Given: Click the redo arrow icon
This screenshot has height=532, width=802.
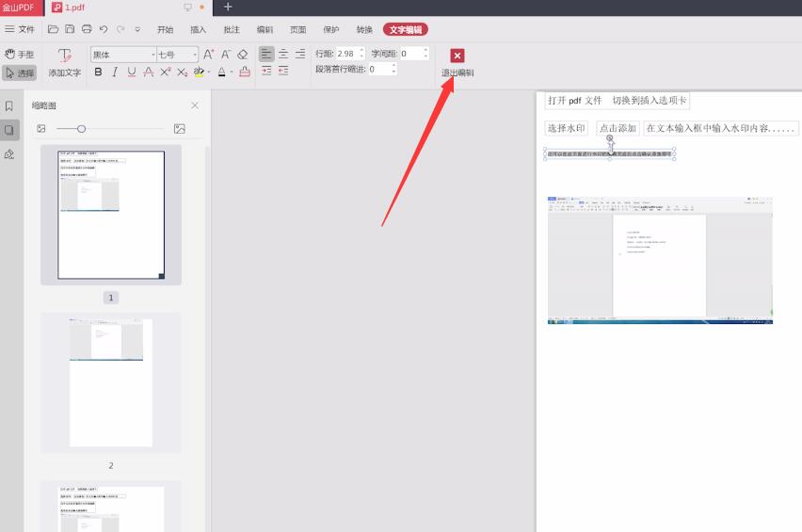Looking at the screenshot, I should pyautogui.click(x=120, y=29).
